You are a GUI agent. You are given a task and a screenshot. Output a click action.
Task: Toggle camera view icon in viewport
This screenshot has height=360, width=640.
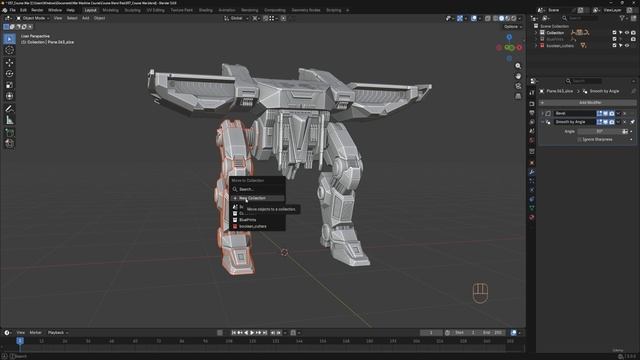tap(518, 86)
